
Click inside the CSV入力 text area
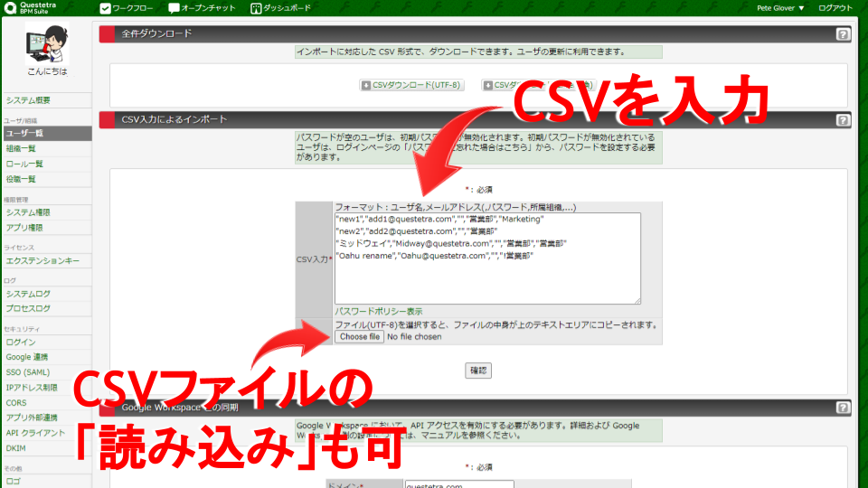click(486, 280)
